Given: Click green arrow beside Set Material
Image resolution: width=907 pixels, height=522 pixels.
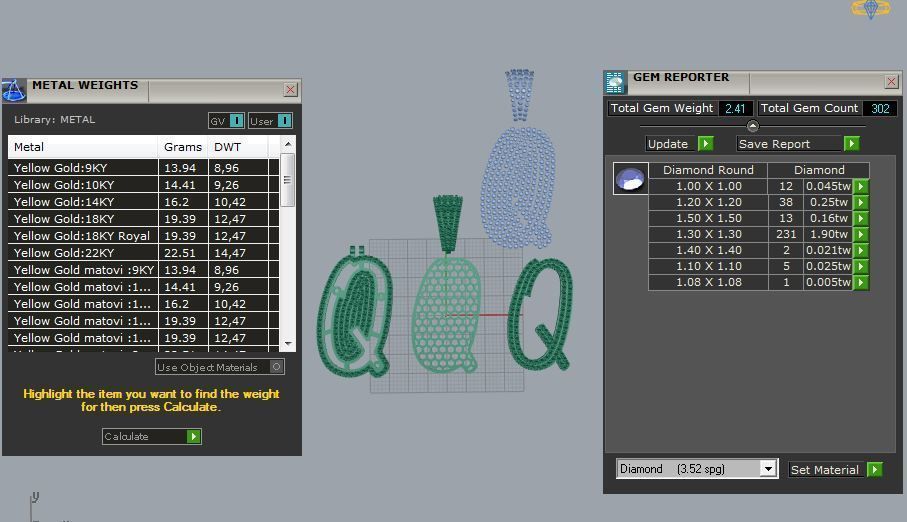Looking at the screenshot, I should point(875,470).
